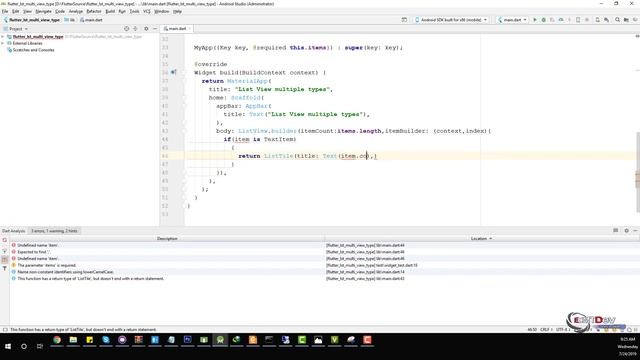Click the Cortana search circle on taskbar

tap(24, 346)
